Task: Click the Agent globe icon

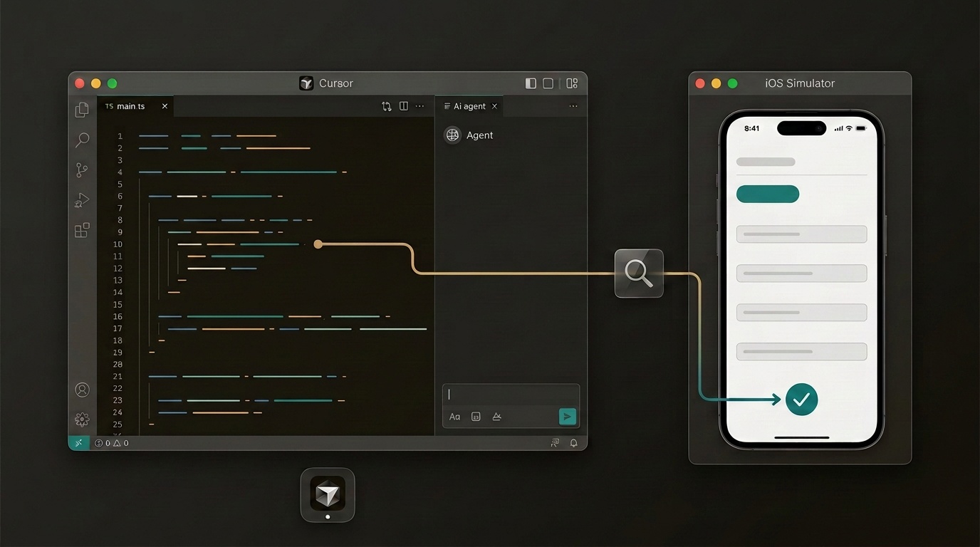Action: tap(452, 135)
